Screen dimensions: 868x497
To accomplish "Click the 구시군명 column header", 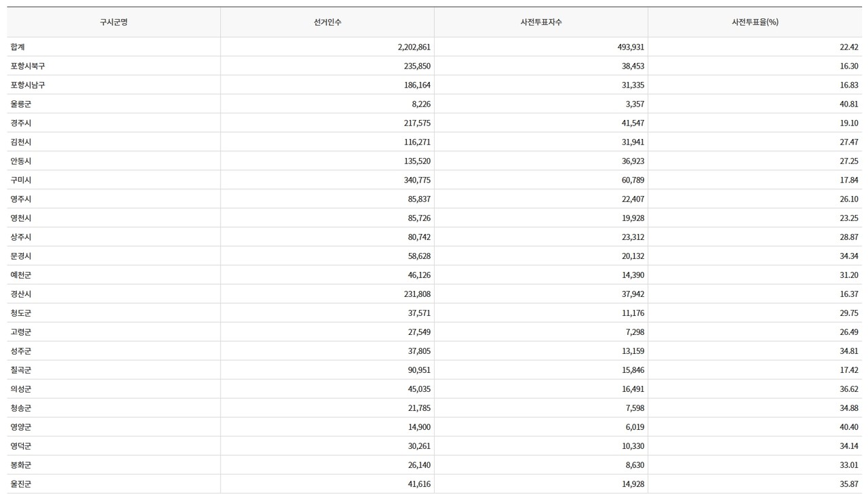I will coord(113,22).
